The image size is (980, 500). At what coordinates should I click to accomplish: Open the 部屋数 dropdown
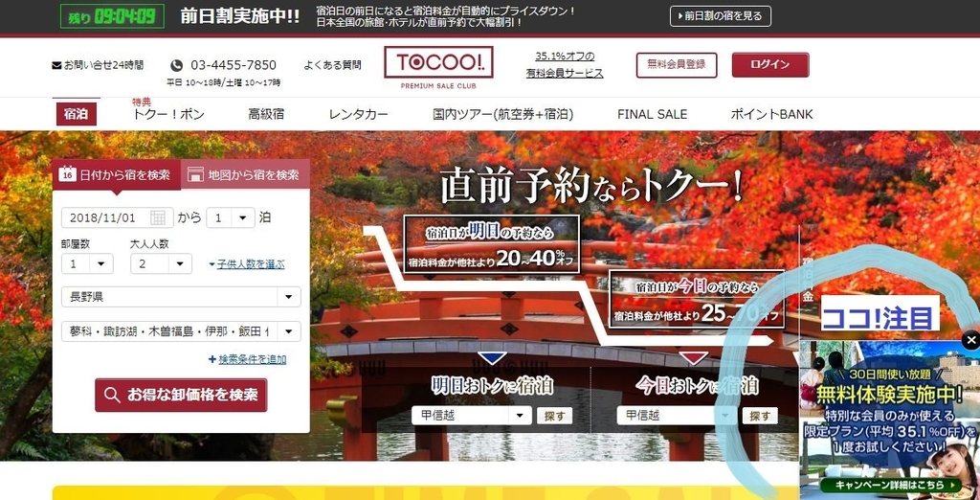pos(87,263)
